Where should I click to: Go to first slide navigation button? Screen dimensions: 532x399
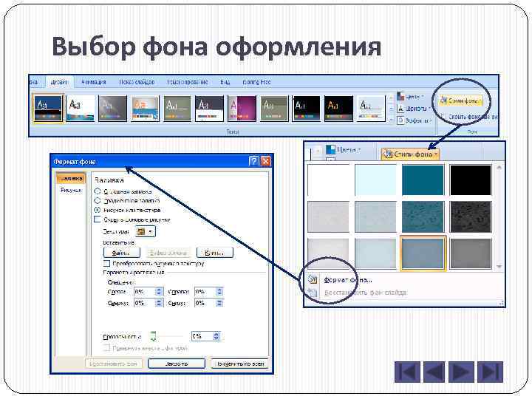pyautogui.click(x=407, y=372)
